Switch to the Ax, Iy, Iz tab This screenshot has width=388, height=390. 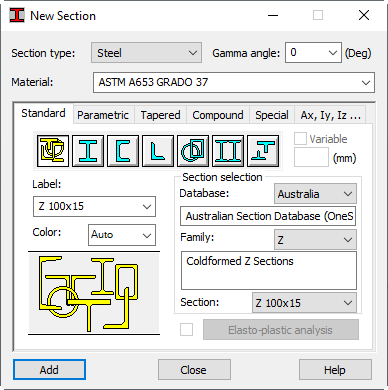coord(330,115)
